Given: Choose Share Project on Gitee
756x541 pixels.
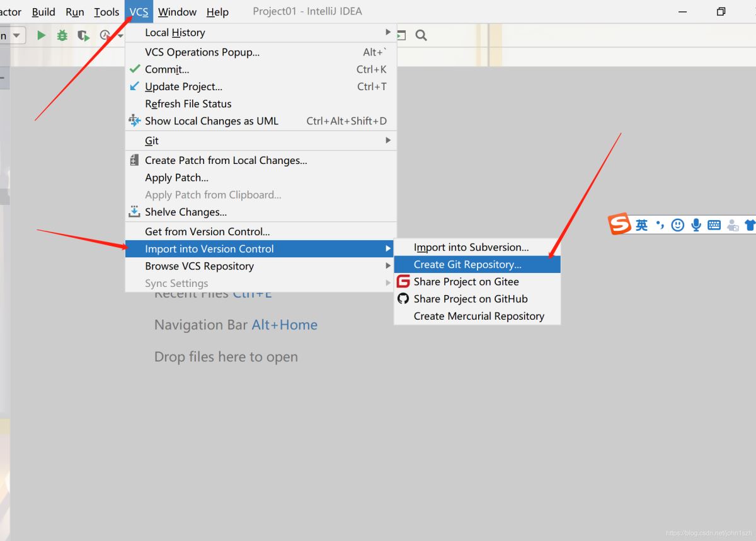Looking at the screenshot, I should pos(477,282).
